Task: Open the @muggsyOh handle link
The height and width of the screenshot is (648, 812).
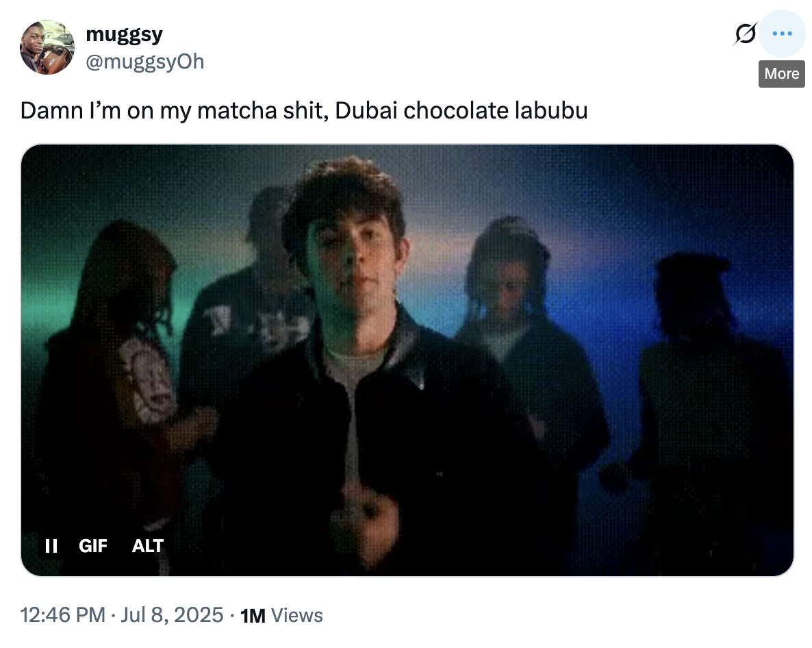Action: 145,62
